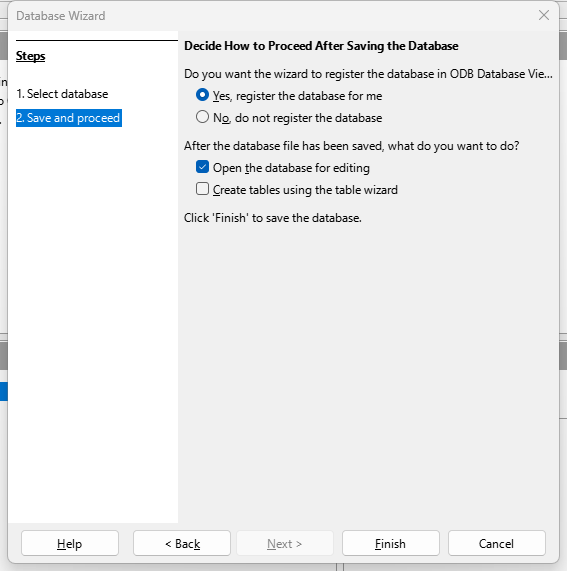Open Help for the wizard
Viewport: 567px width, 571px height.
[x=70, y=543]
